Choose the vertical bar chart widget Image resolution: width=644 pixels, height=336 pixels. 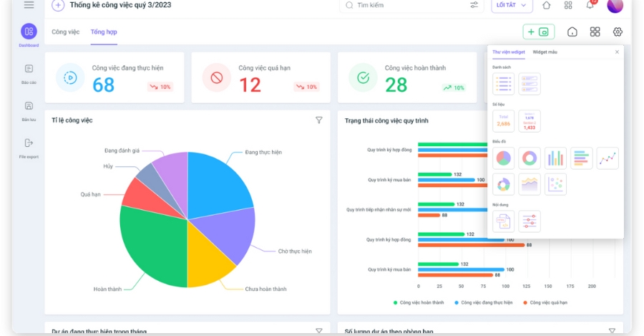pos(555,158)
